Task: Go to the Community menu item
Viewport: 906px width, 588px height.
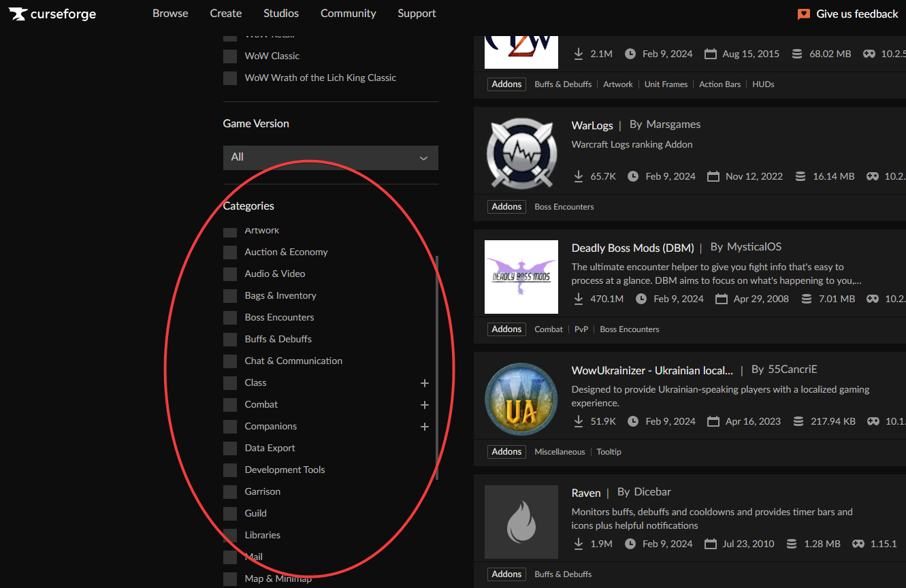Action: [x=348, y=14]
